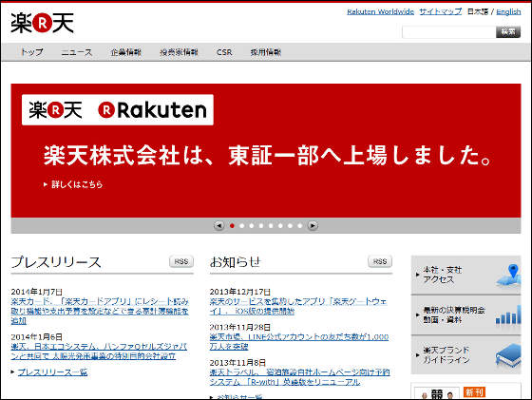
Task: Open the ニュース menu item
Action: [77, 52]
